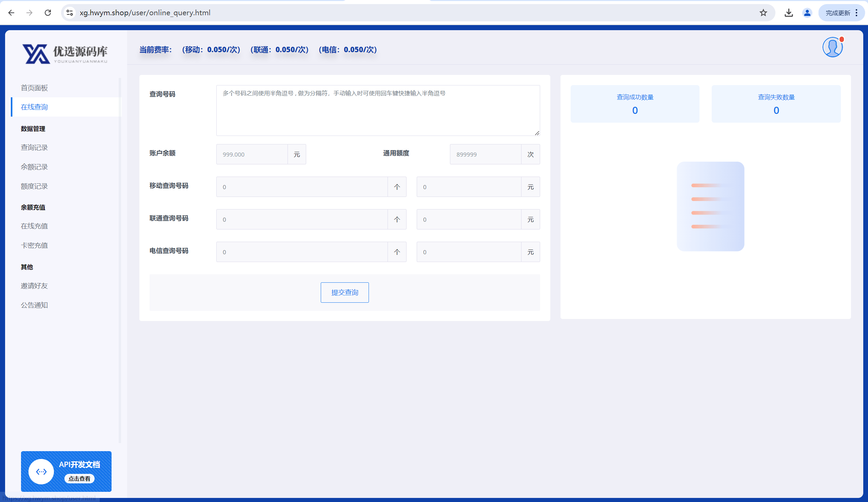This screenshot has height=502, width=868.
Task: Open Chrome three-dot menu
Action: pos(856,13)
